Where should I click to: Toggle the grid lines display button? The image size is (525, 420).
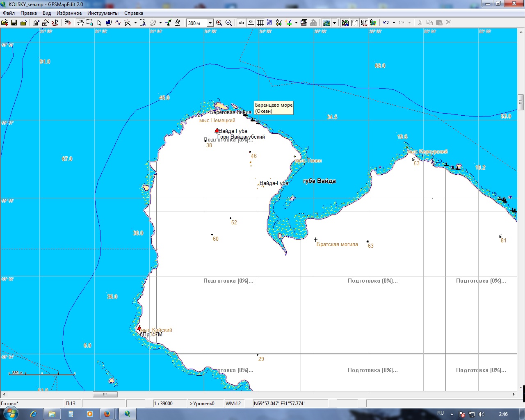260,23
